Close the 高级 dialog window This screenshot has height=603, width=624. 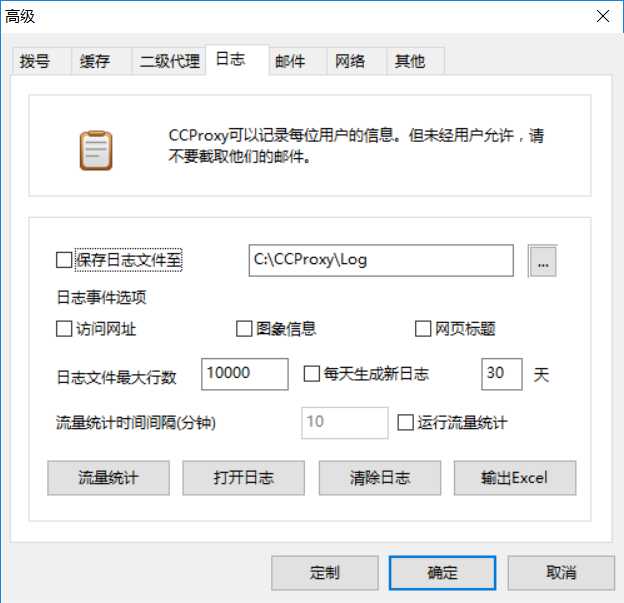pos(603,16)
